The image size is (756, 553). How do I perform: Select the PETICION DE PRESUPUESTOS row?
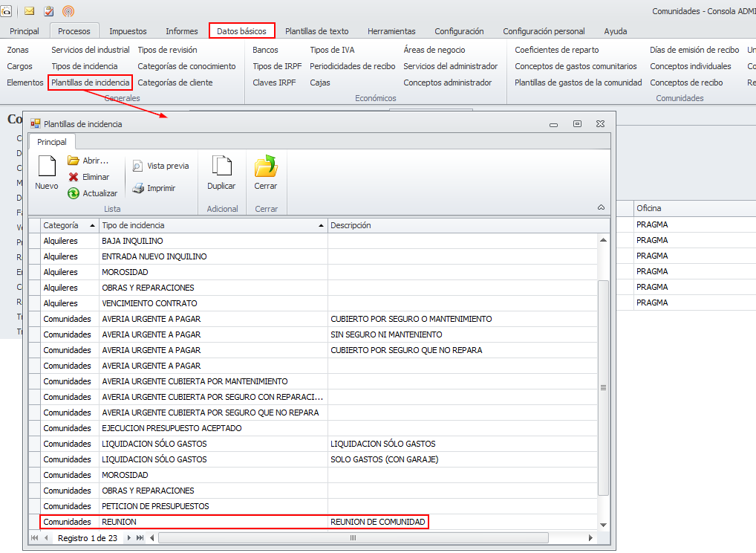(319, 506)
